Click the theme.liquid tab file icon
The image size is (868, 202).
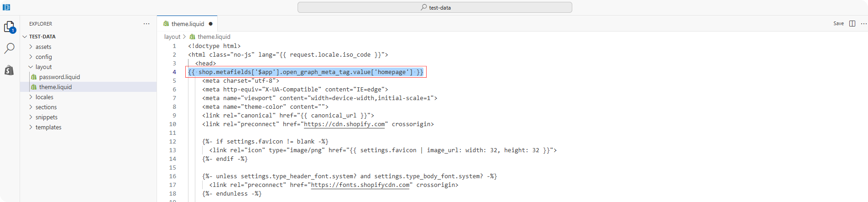(166, 24)
